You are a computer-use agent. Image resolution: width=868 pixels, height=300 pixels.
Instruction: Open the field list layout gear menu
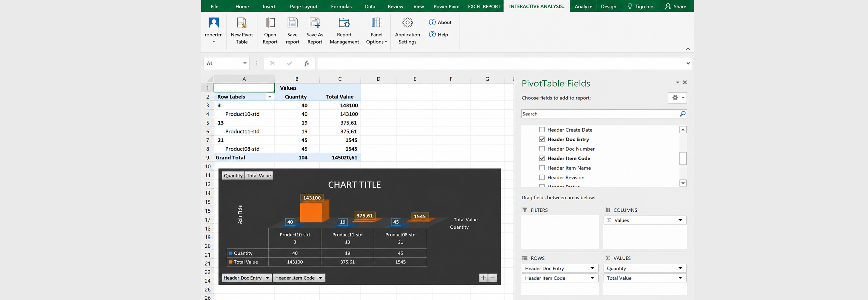677,98
